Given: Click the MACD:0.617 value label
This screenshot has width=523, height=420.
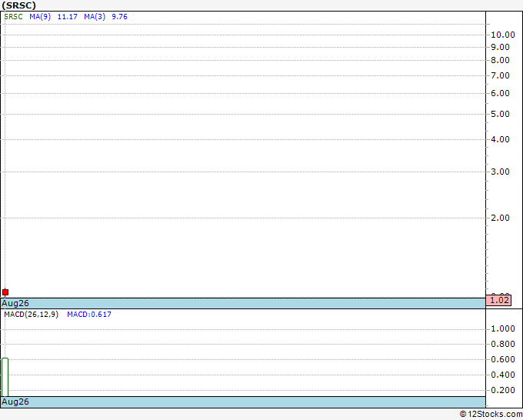Looking at the screenshot, I should pyautogui.click(x=89, y=315).
